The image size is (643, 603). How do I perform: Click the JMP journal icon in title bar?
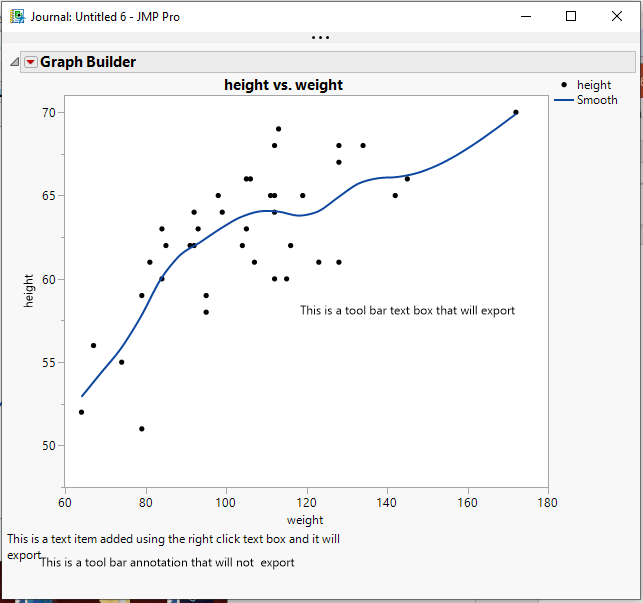[x=17, y=16]
